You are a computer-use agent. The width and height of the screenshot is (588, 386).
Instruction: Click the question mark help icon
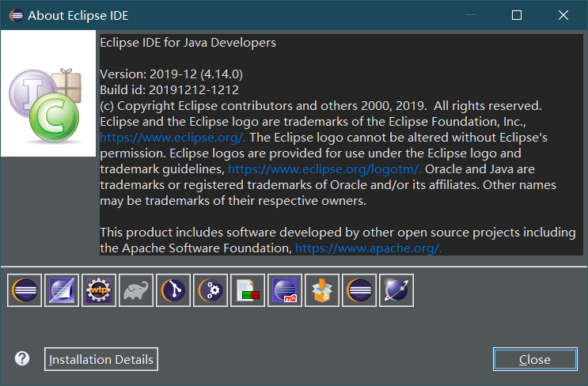click(x=22, y=358)
